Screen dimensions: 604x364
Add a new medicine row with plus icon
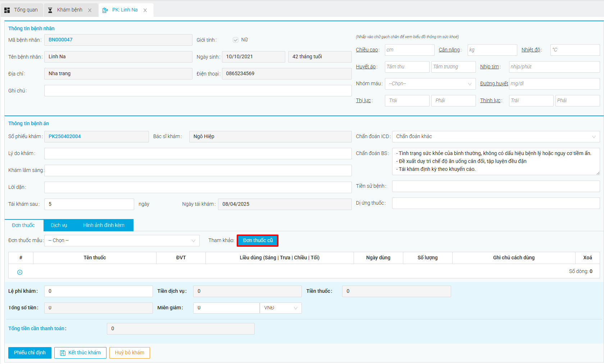20,272
